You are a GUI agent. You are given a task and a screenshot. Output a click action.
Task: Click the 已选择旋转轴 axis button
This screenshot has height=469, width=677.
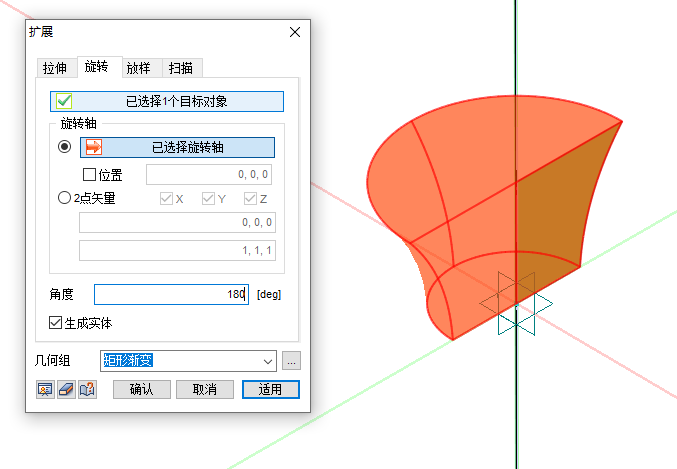tap(177, 147)
